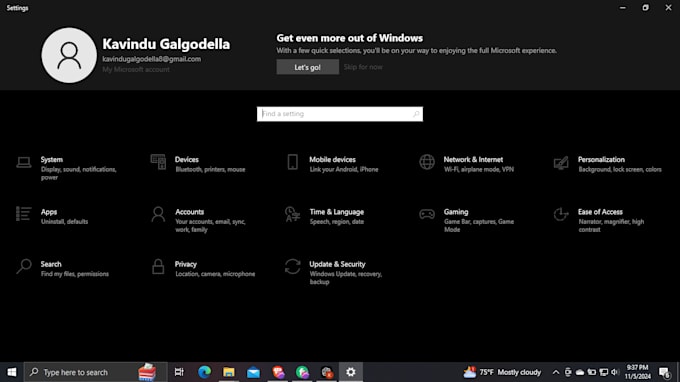Open the Windows Start menu

(x=12, y=372)
